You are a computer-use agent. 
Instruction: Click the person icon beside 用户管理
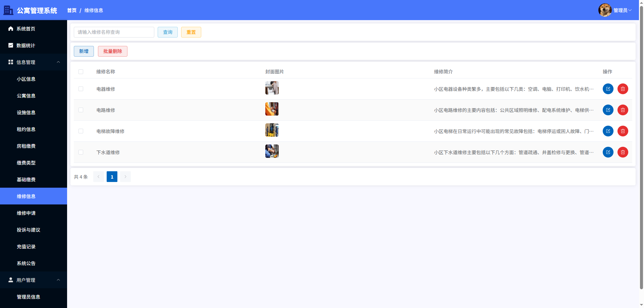coord(11,280)
